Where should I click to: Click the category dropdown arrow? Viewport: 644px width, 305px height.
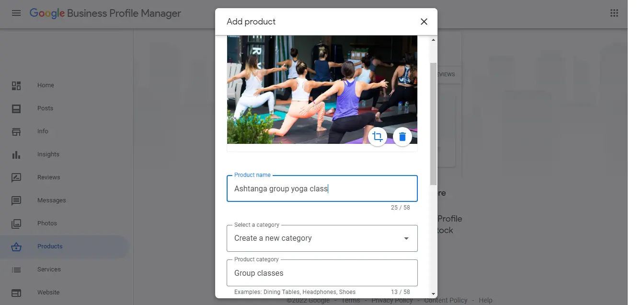406,238
